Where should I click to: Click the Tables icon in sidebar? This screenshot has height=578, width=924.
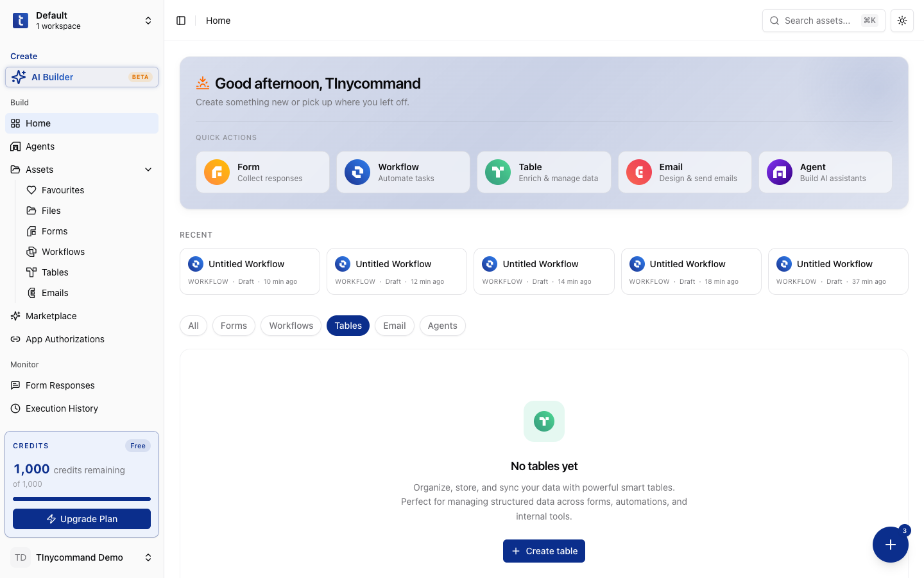tap(31, 272)
